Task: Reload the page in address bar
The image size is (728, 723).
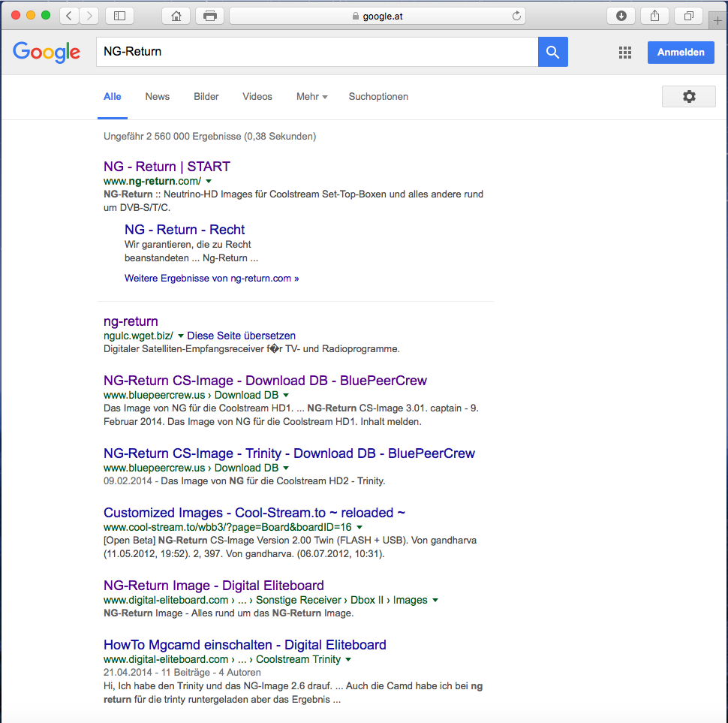Action: coord(516,16)
